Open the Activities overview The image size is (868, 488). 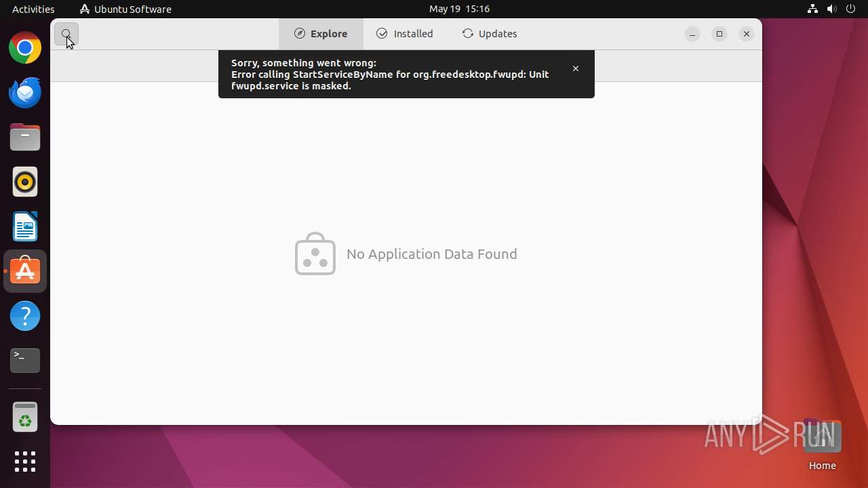33,9
